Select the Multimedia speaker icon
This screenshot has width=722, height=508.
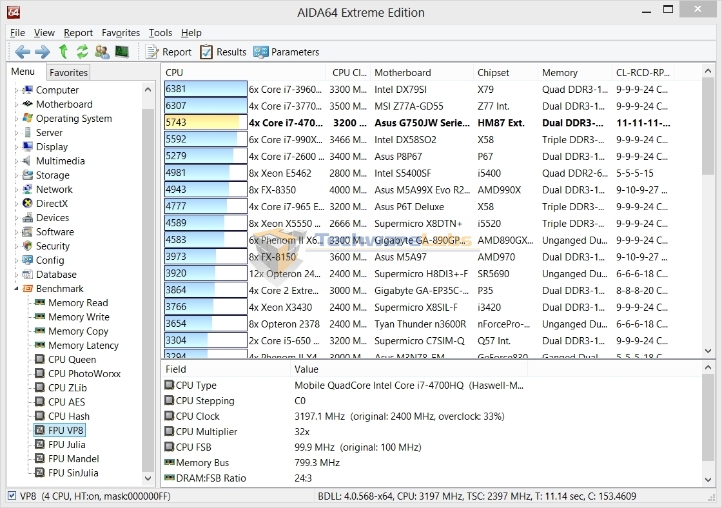click(28, 161)
